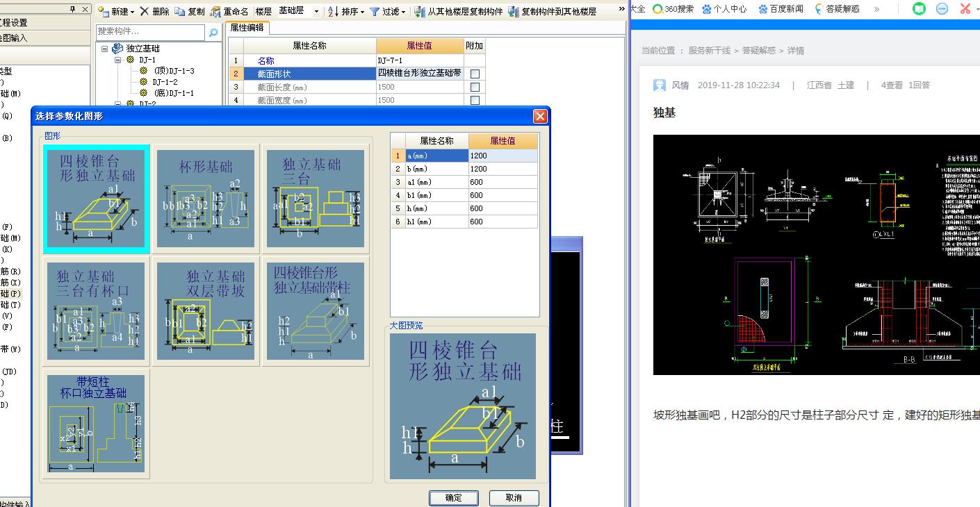Click the 过滤 filter funnel icon
980x507 pixels.
pyautogui.click(x=374, y=11)
